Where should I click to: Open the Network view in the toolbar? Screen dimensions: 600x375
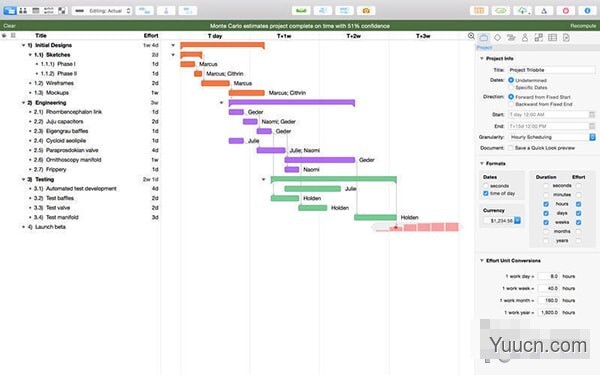pos(49,11)
